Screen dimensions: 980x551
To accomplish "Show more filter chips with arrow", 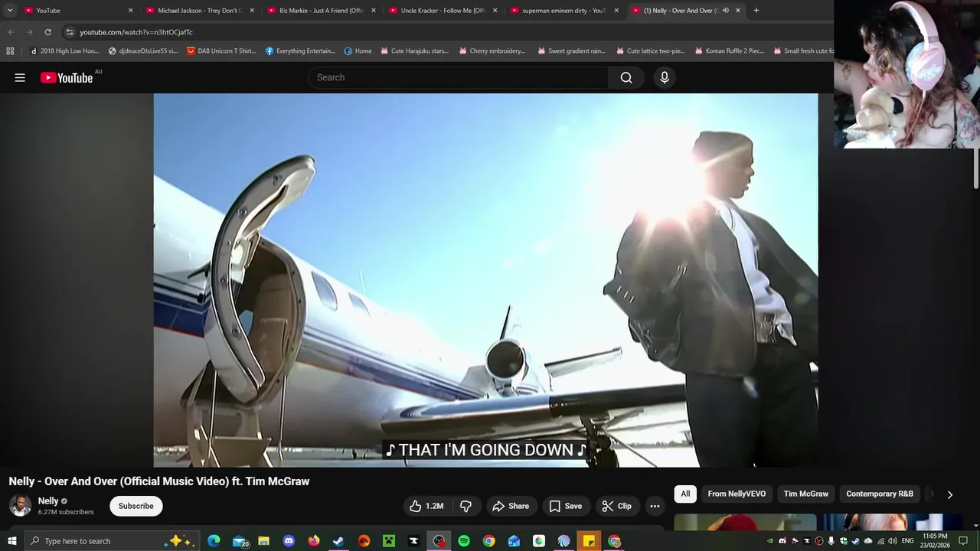I will [949, 494].
